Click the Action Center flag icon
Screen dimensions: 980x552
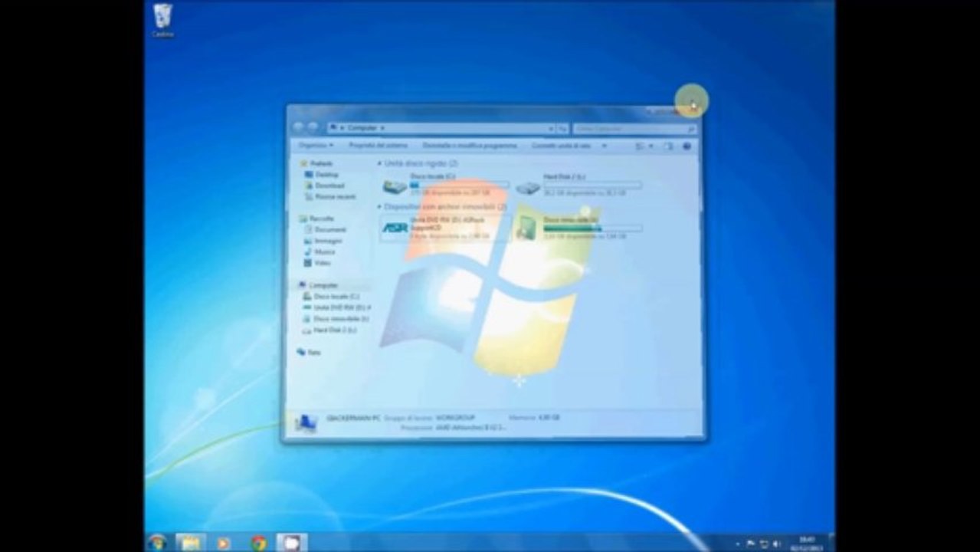point(750,544)
